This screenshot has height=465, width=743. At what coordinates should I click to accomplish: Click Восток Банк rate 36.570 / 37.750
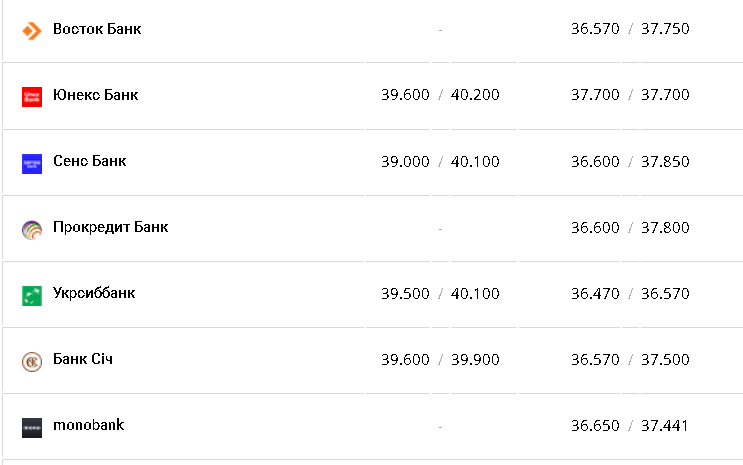[x=630, y=29]
